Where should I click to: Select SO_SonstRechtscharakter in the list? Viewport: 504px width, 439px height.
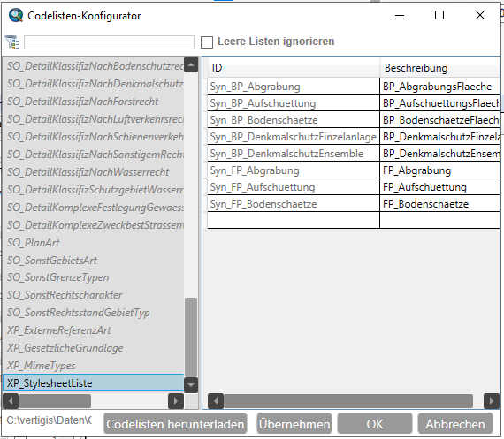93,295
